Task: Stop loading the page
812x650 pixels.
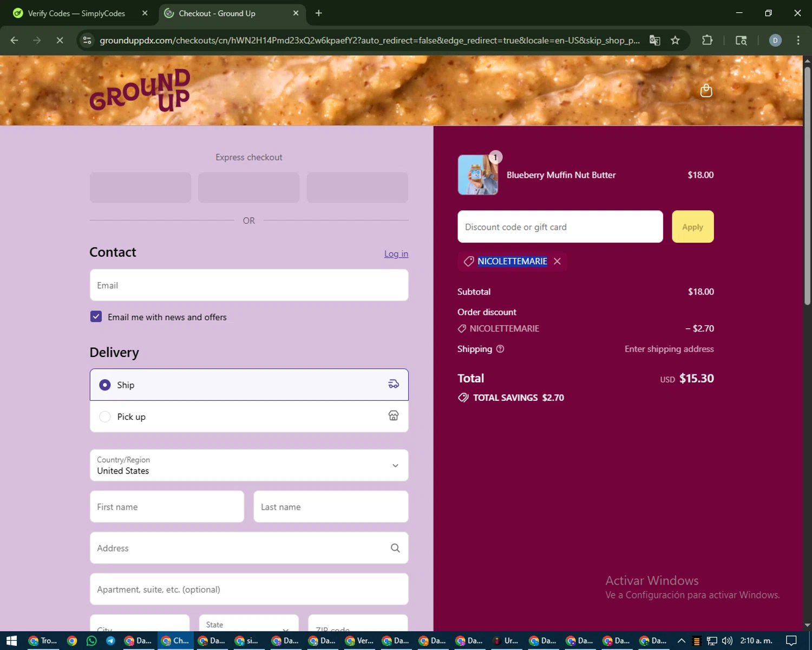Action: [60, 40]
